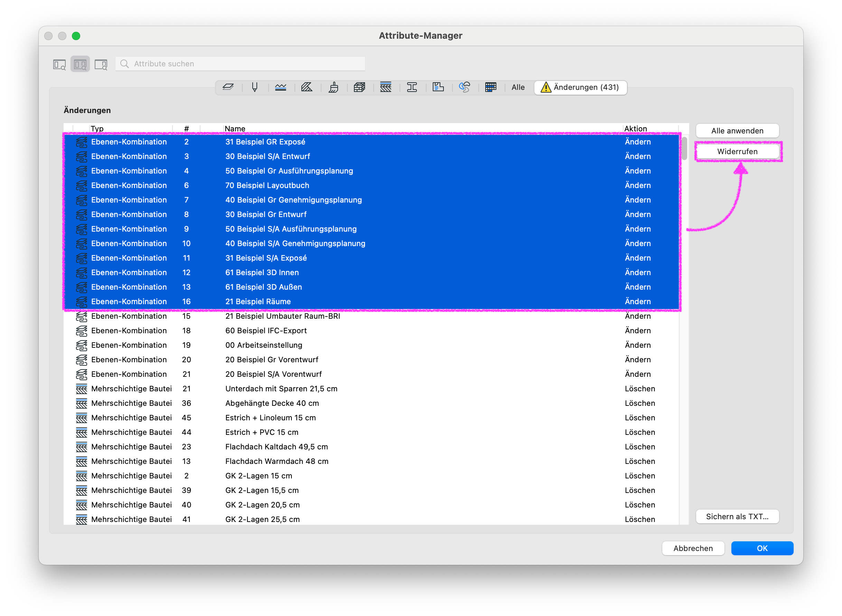Screen dimensions: 842x616
Task: Click composite icon of Flachdach Warmdach 48 cm
Action: click(x=81, y=461)
